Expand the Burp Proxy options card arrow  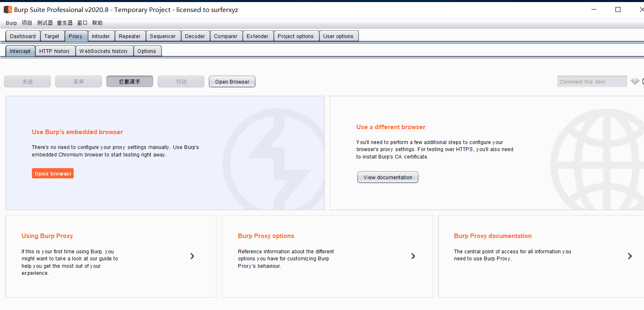(413, 256)
